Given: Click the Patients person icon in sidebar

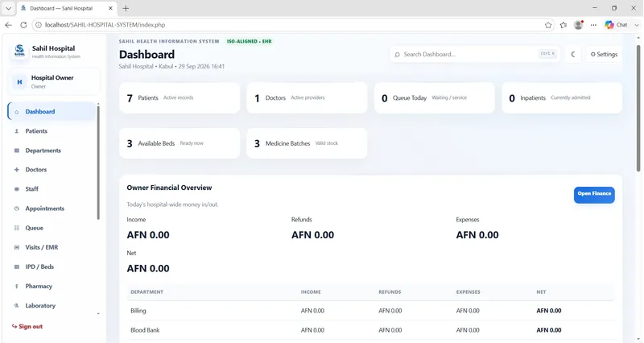Looking at the screenshot, I should tap(17, 131).
